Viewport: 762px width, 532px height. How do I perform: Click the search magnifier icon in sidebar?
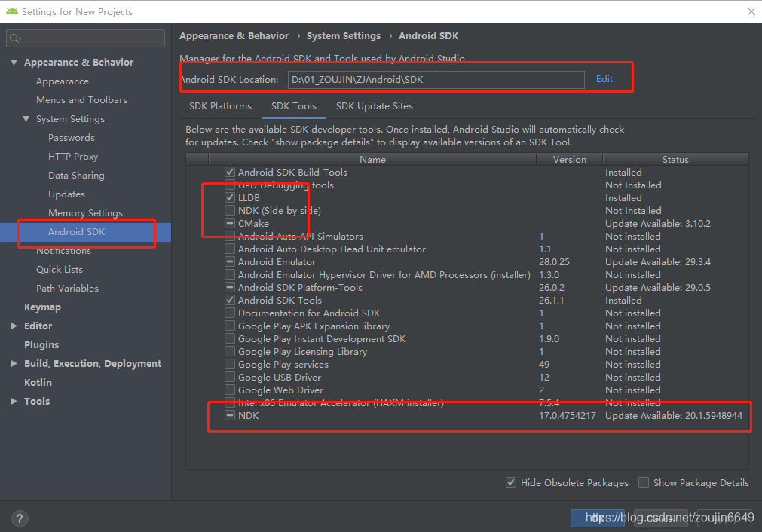(x=15, y=38)
